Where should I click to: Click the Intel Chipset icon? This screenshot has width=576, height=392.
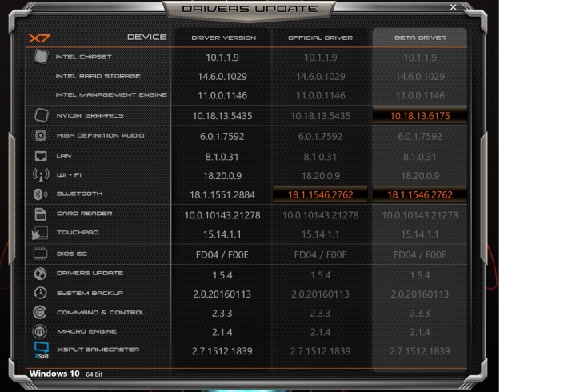(41, 57)
